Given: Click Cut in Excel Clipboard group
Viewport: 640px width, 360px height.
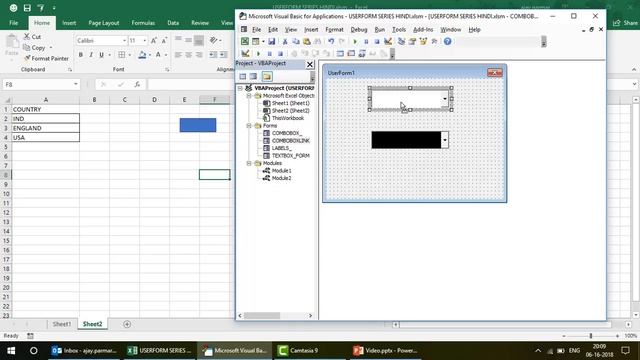Looking at the screenshot, I should point(32,37).
